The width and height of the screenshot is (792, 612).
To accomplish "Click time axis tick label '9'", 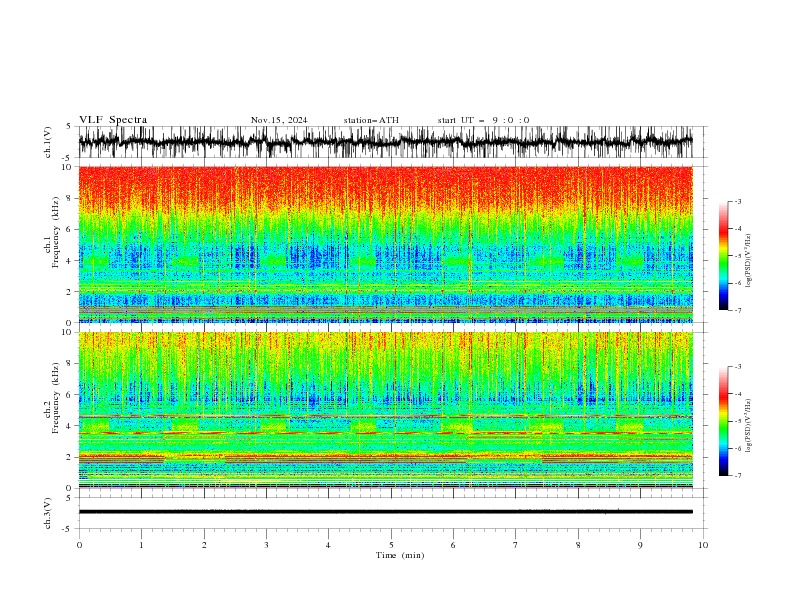I will (640, 545).
